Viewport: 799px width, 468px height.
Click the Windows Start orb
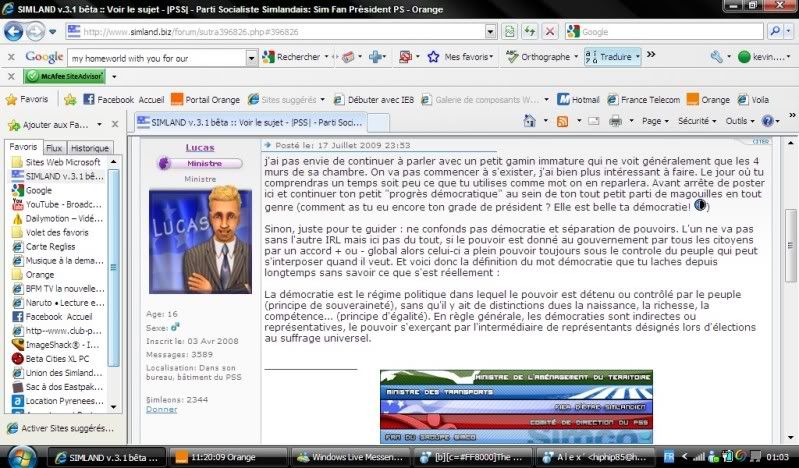coord(21,457)
